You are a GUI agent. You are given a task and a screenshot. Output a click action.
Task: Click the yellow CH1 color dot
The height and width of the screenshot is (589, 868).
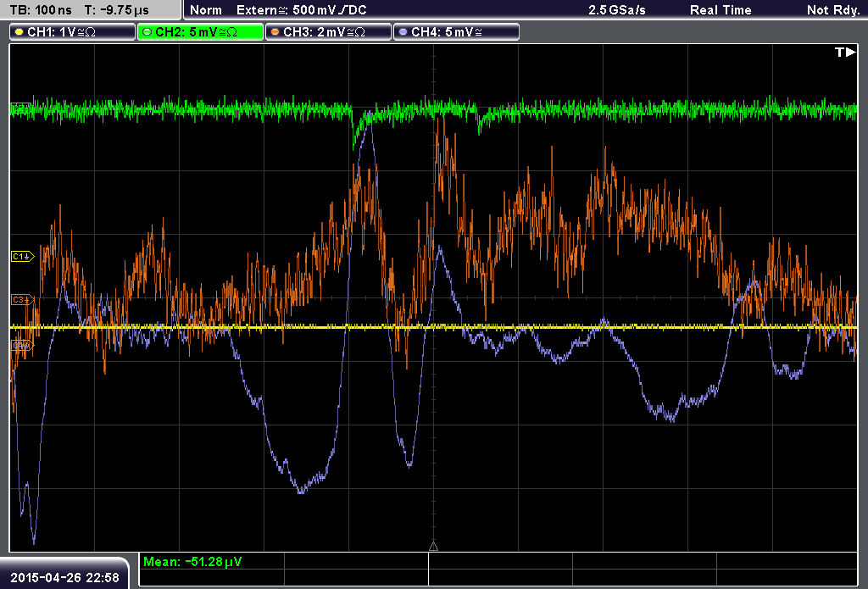coord(19,32)
